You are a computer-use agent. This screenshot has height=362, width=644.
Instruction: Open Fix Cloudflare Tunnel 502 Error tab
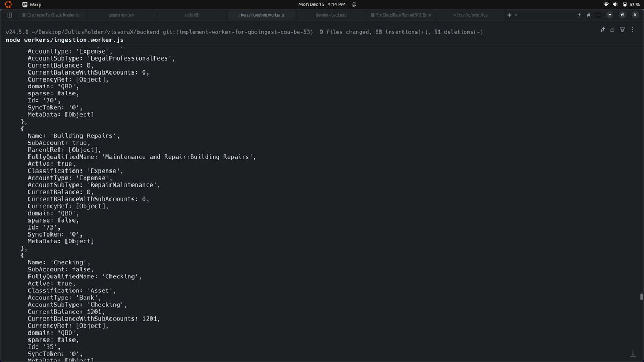point(400,15)
